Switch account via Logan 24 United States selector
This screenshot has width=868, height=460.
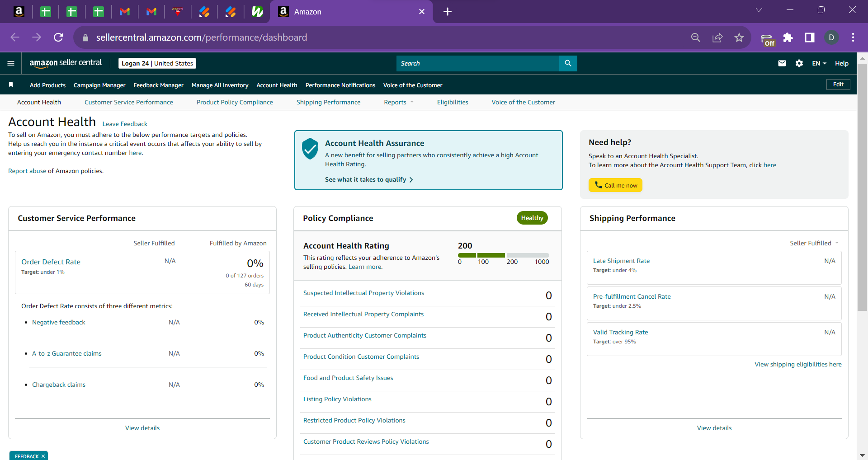click(x=157, y=63)
